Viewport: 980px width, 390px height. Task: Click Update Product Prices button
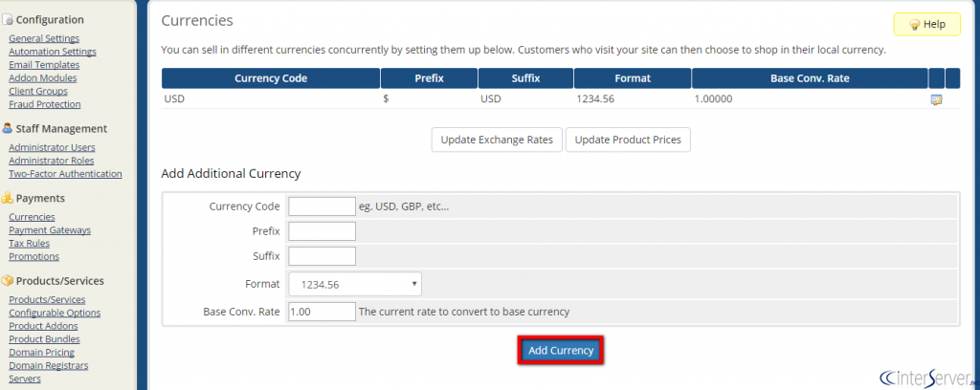628,140
